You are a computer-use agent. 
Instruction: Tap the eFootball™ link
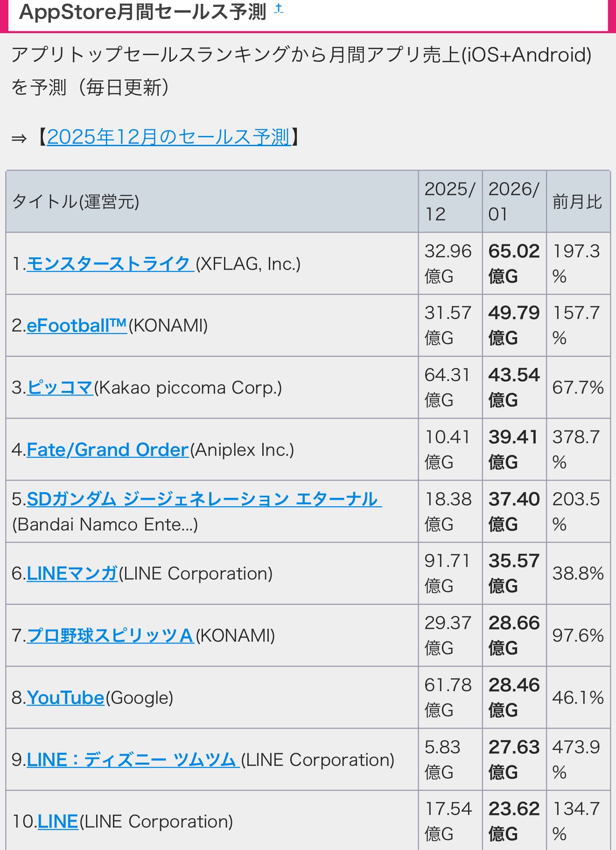coord(77,326)
